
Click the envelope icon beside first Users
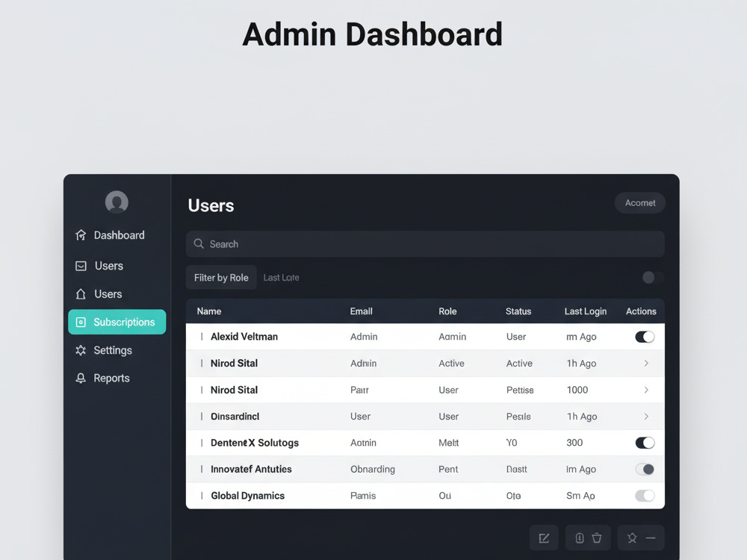[81, 266]
